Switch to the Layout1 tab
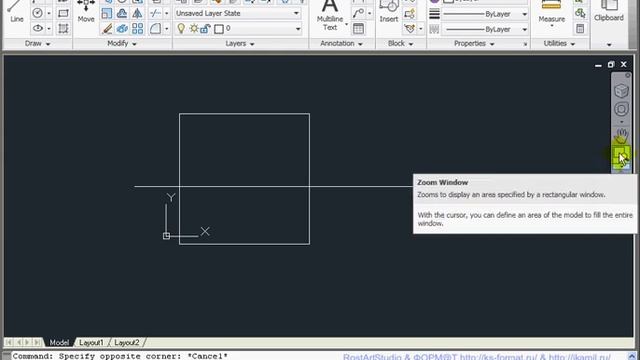 (x=91, y=342)
